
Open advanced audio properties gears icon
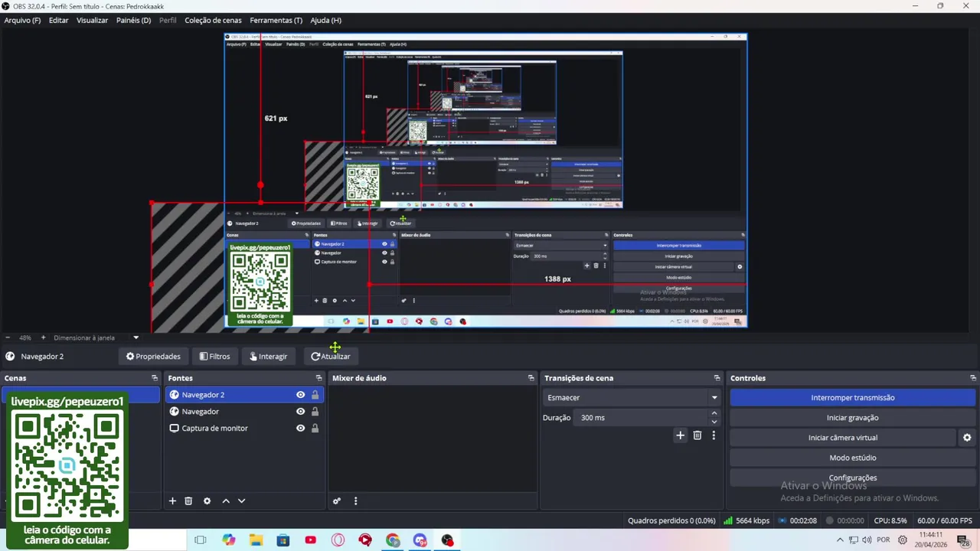coord(337,501)
